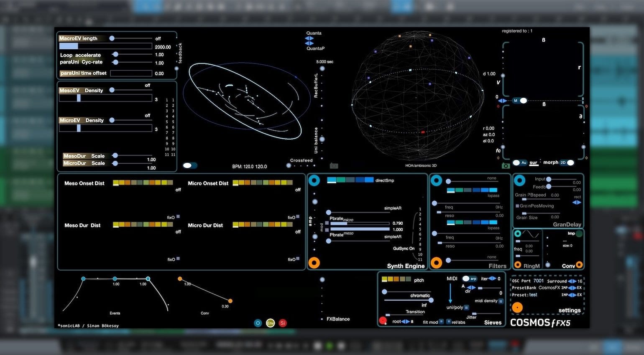
Task: Click the blue ring icon in Filters panel
Action: pyautogui.click(x=436, y=180)
